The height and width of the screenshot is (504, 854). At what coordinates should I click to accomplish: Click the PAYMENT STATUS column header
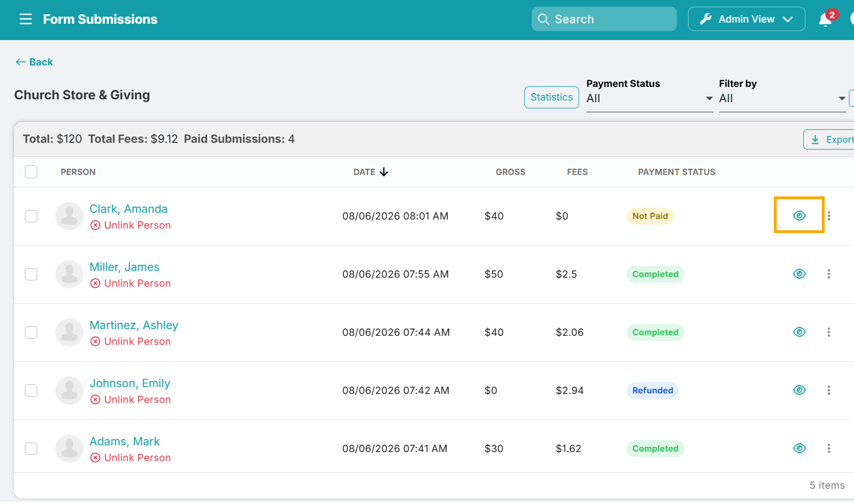click(677, 172)
